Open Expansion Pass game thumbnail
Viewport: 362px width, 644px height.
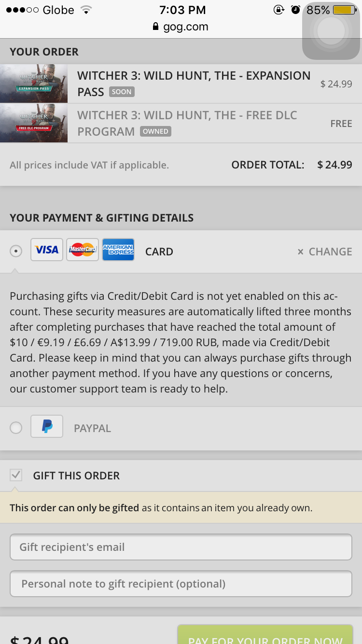[x=34, y=84]
